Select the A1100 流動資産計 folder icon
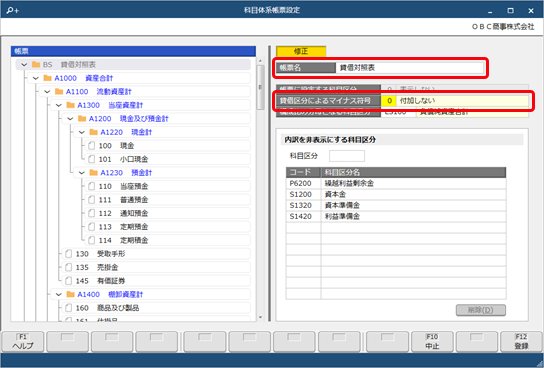The image size is (544, 368). (59, 92)
